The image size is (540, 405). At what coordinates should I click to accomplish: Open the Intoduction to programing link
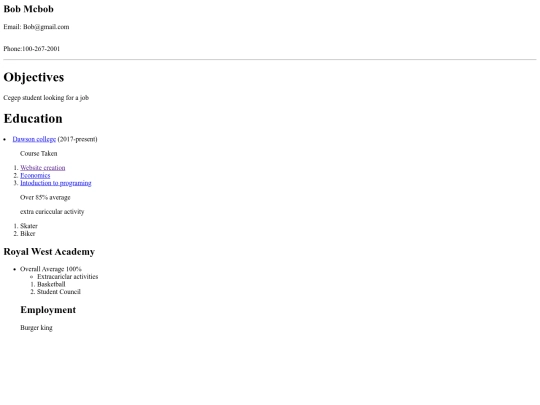pyautogui.click(x=56, y=183)
